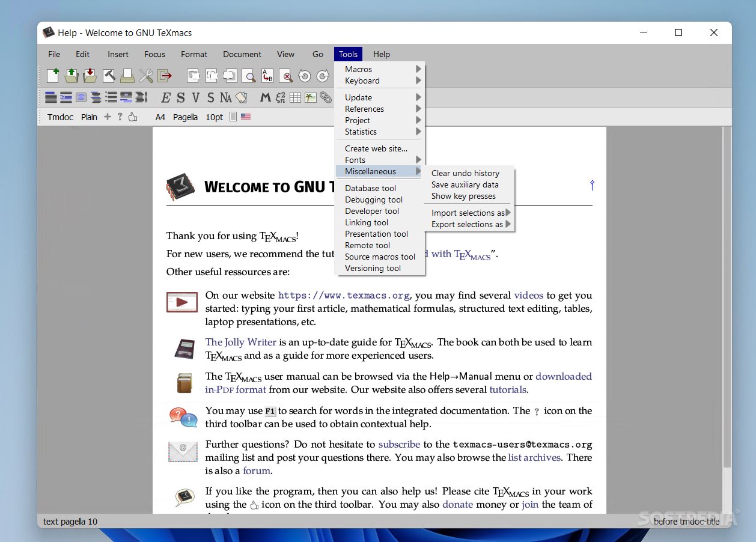Expand the Statistics submenu
Screen dimensions: 756x542
[x=380, y=132]
